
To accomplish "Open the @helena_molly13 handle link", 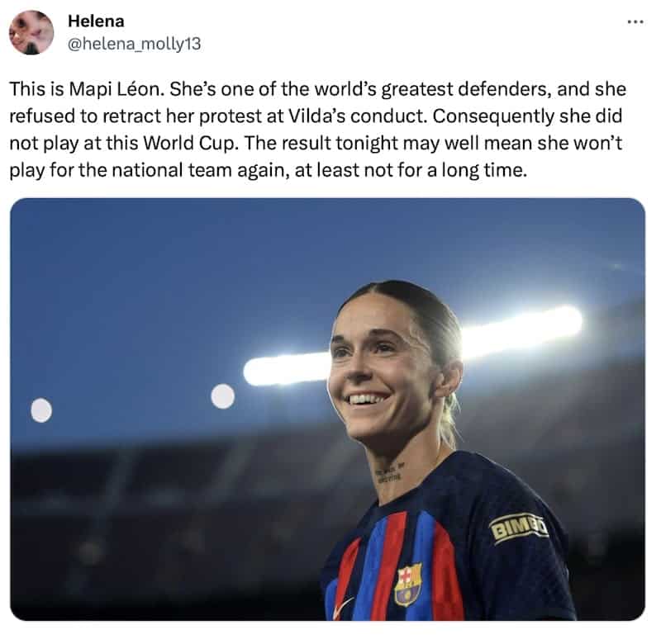I will click(134, 44).
